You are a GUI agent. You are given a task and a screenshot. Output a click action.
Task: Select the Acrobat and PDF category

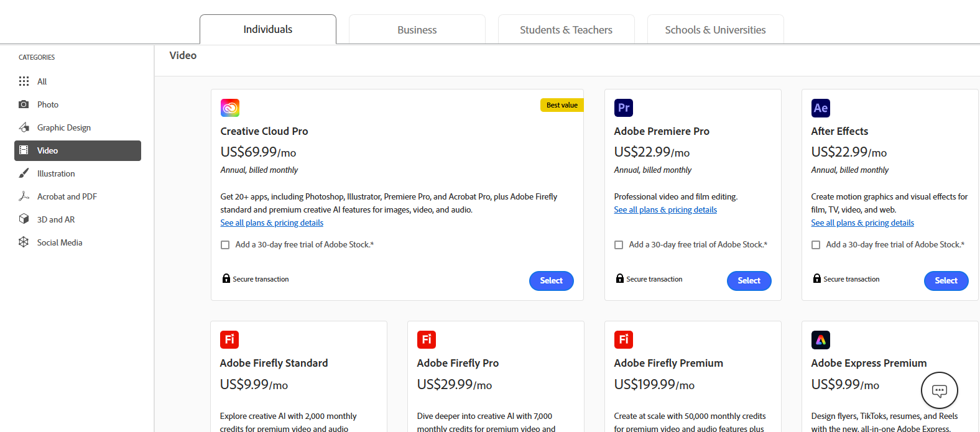click(78, 196)
